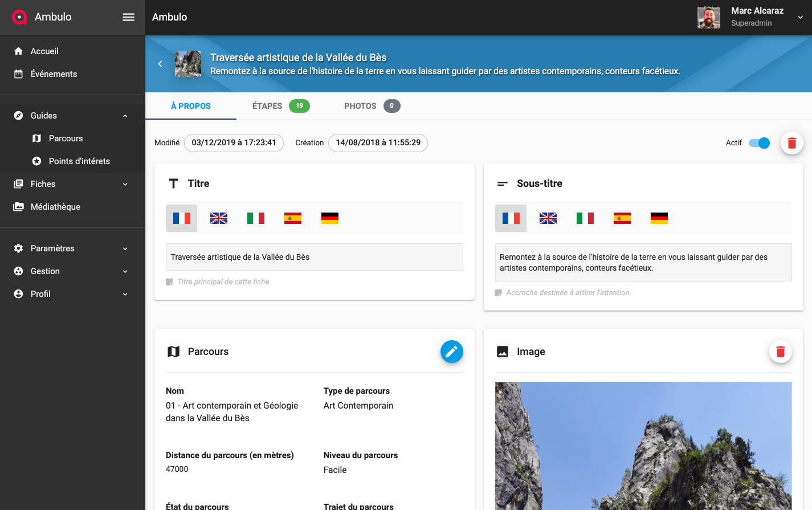
Task: Click the Titre text input field
Action: (x=314, y=257)
